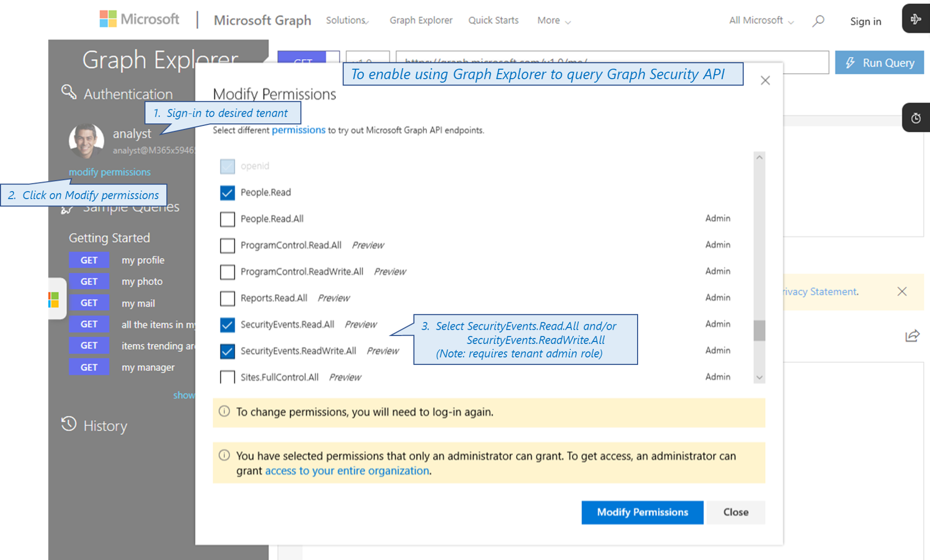Screen dimensions: 930x560
Task: Disable the SecurityEvents.ReadWrite.All permission
Action: 227,351
